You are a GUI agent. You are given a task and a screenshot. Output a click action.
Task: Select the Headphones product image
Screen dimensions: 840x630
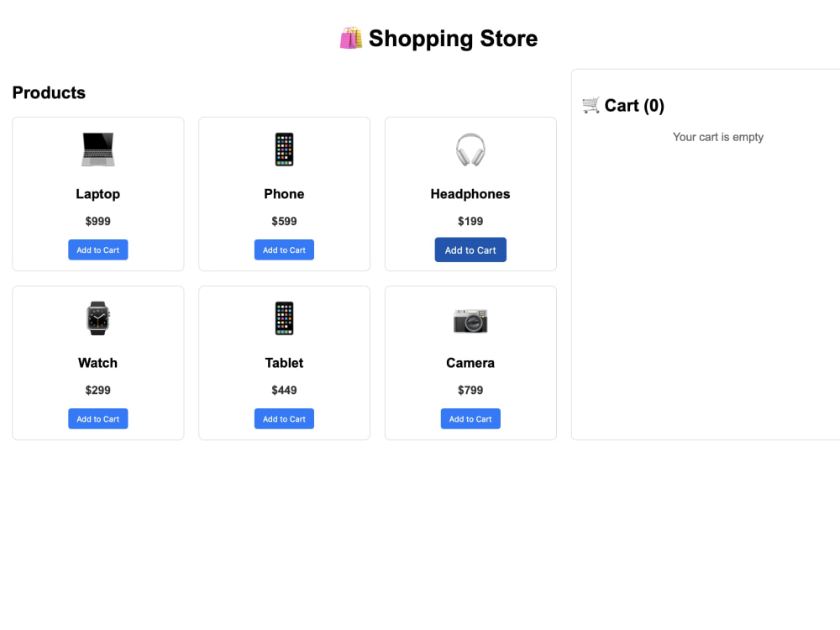pos(470,150)
